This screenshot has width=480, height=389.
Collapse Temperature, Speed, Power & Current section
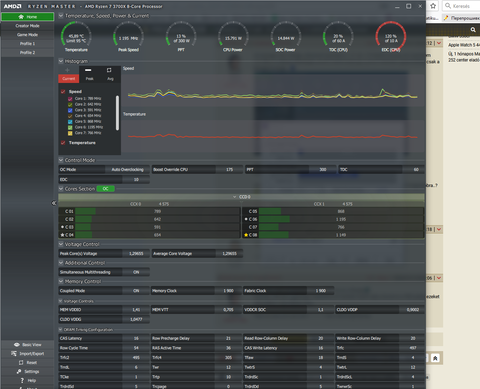click(x=61, y=16)
